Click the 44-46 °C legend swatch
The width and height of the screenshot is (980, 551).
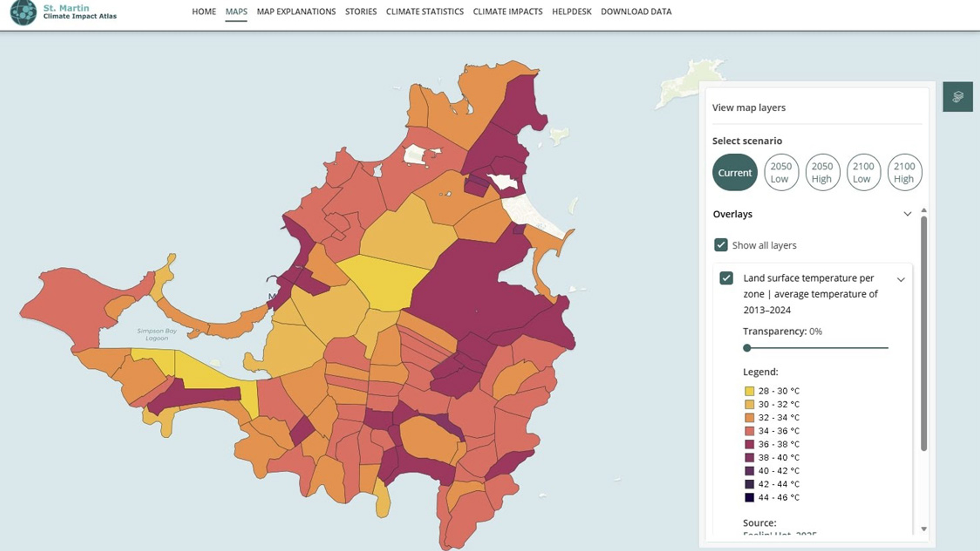point(748,497)
